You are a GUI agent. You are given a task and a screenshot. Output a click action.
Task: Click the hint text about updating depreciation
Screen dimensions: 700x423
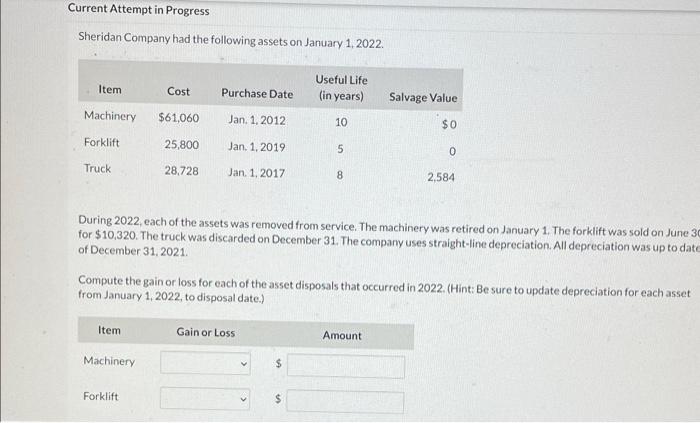(384, 290)
